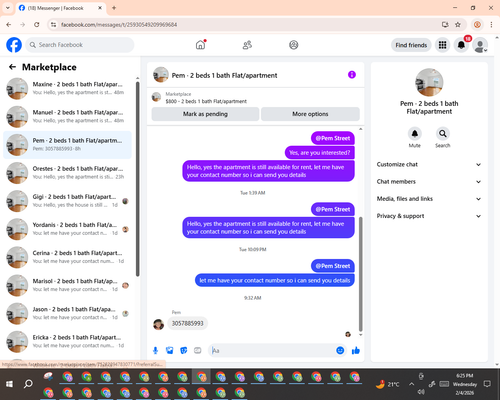This screenshot has width=500, height=400.
Task: Click the chat messages scrollbar
Action: click(360, 273)
